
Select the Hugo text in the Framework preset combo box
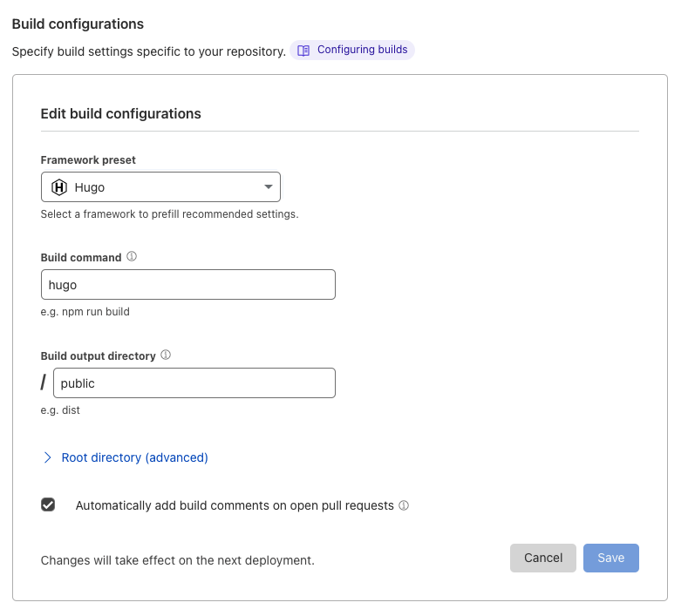click(90, 187)
